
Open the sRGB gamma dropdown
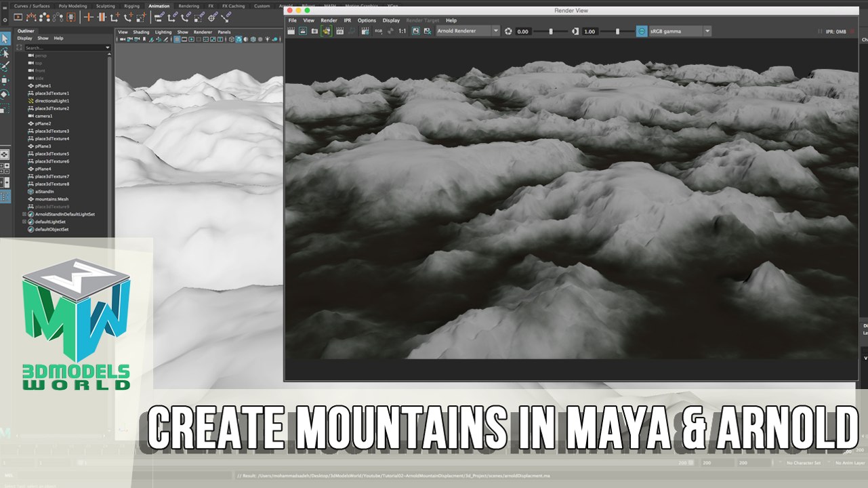[x=680, y=31]
